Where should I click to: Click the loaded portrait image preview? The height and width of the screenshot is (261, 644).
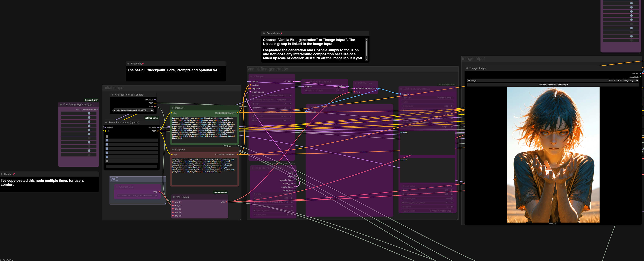553,155
